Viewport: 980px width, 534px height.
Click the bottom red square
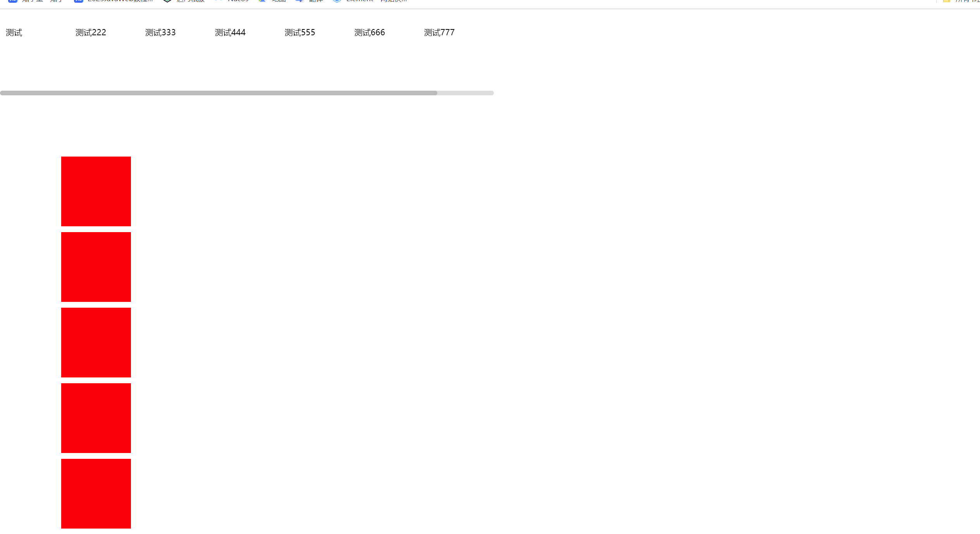(x=96, y=494)
